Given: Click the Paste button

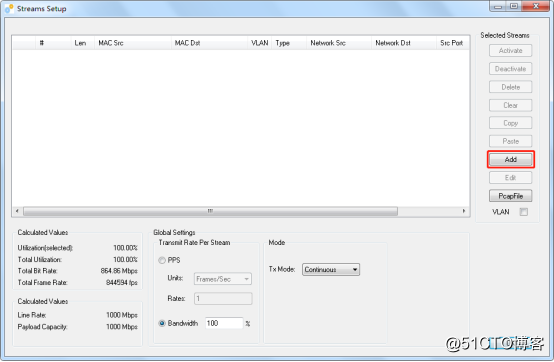Looking at the screenshot, I should coord(511,141).
